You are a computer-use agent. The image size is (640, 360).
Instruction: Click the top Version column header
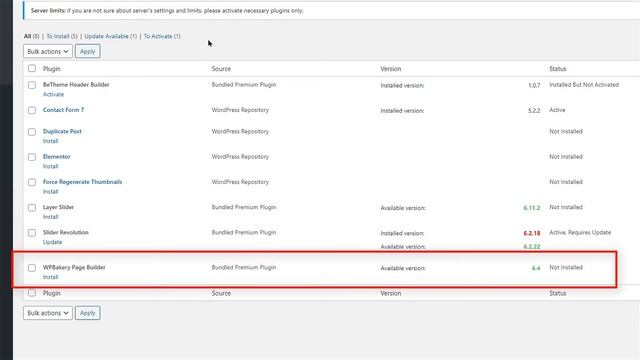(391, 69)
